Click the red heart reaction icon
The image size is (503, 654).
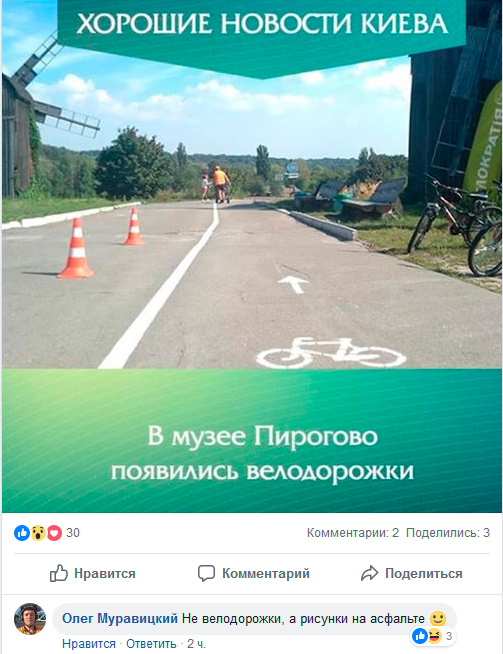point(54,533)
